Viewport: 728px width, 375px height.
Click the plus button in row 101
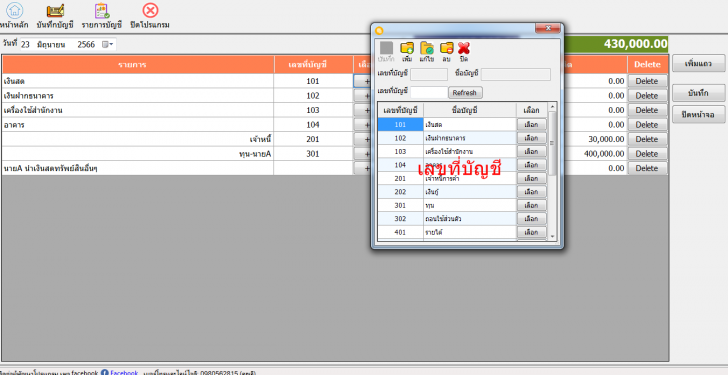click(363, 81)
